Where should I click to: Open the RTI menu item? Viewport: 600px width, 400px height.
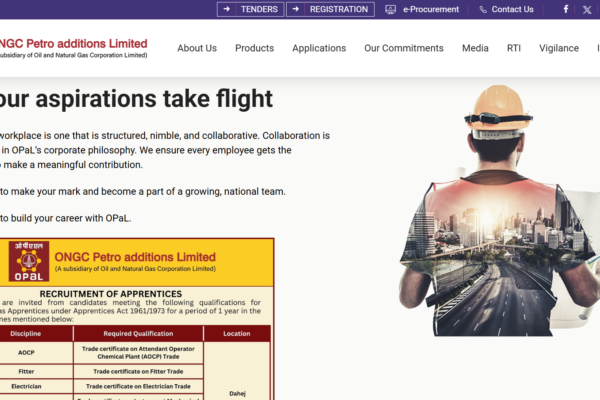tap(514, 48)
